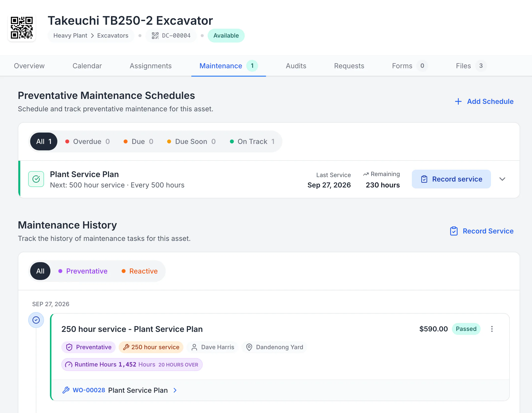Click the timeline check marker for Sep 27
The height and width of the screenshot is (413, 532).
[36, 320]
